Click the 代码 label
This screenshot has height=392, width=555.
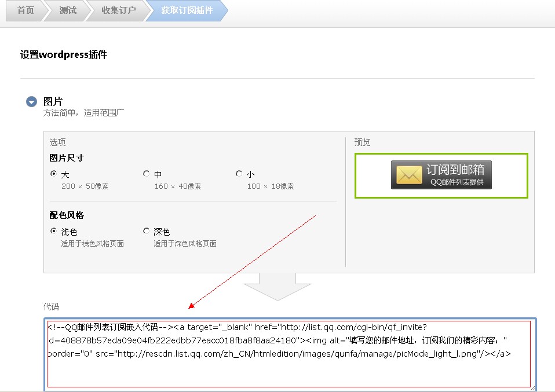(x=52, y=306)
